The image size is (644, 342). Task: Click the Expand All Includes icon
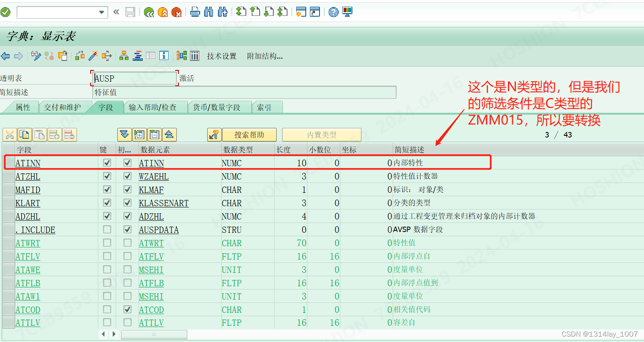(x=124, y=135)
